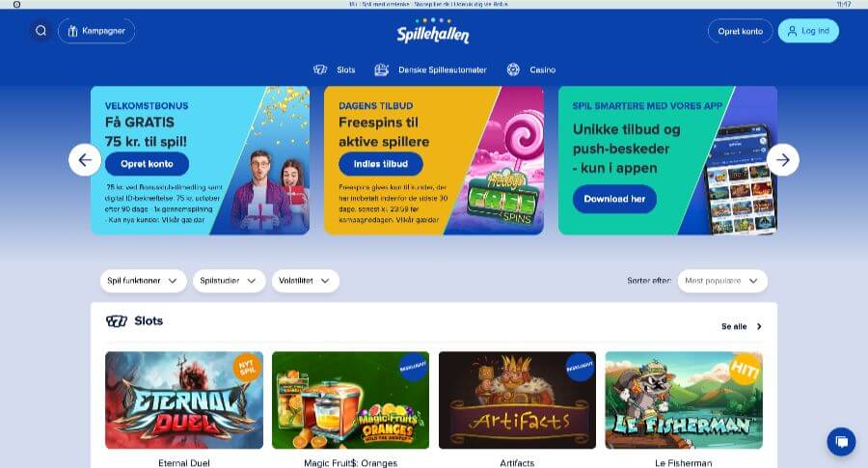This screenshot has width=868, height=468.
Task: Click Download her on app banner
Action: [x=614, y=199]
